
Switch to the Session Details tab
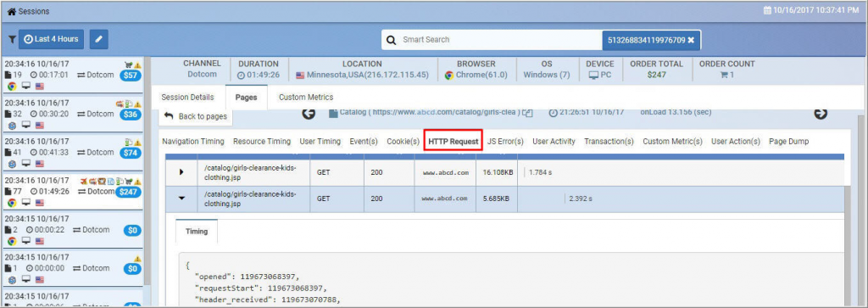(187, 97)
